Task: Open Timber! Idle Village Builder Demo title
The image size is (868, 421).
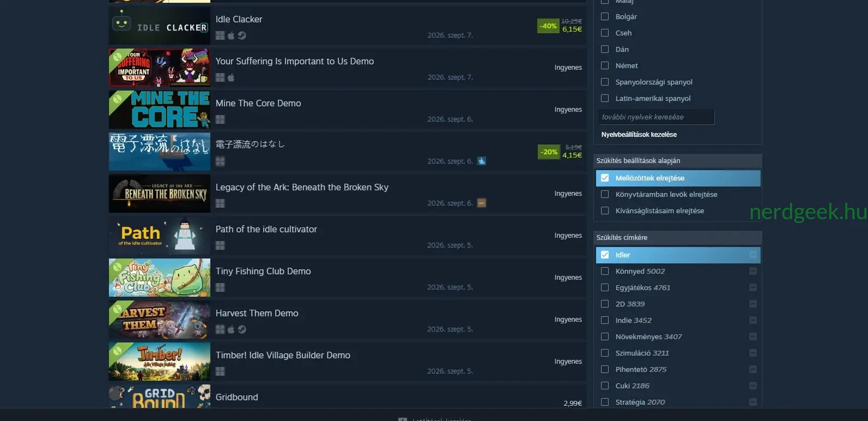Action: point(283,355)
